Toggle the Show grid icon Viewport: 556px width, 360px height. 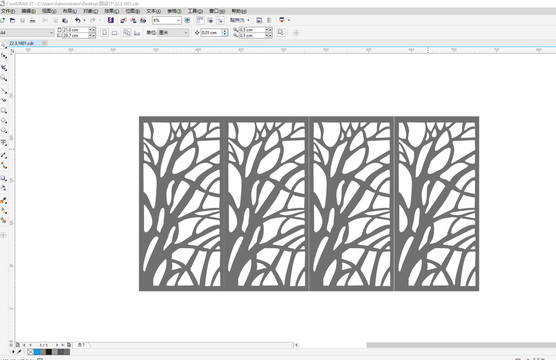[210, 21]
